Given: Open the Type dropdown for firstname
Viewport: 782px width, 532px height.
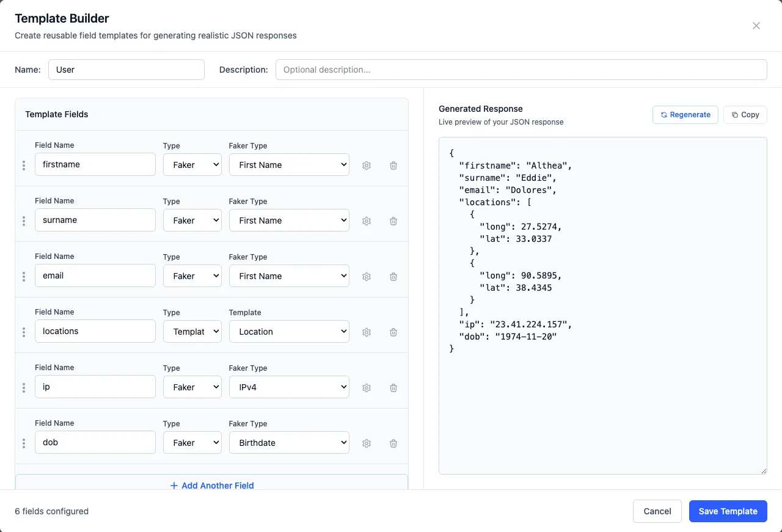Looking at the screenshot, I should [x=192, y=164].
